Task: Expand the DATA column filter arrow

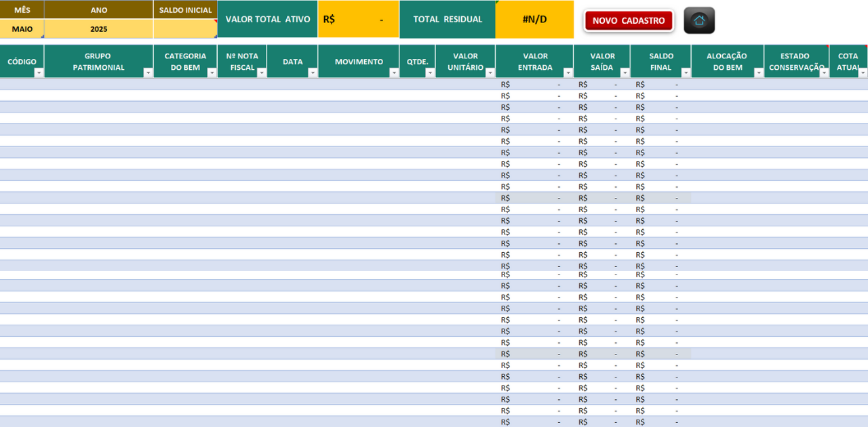Action: 313,73
